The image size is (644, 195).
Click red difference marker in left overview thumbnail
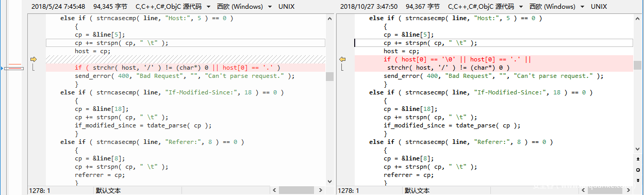coord(15,68)
